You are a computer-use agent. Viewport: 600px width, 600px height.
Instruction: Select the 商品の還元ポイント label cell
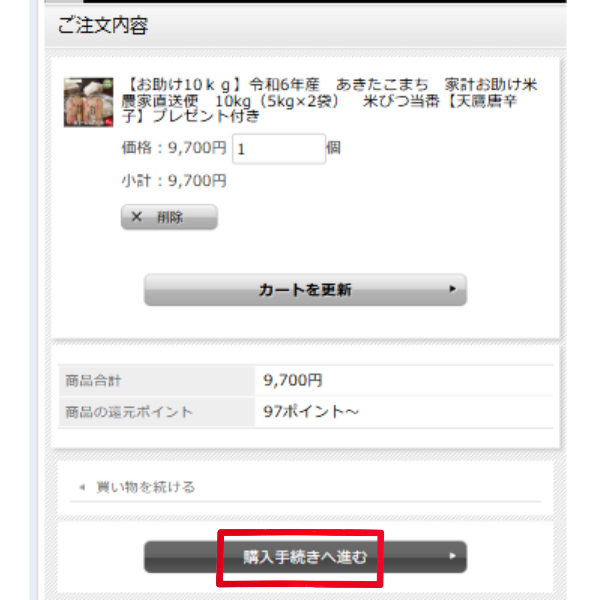[157, 412]
